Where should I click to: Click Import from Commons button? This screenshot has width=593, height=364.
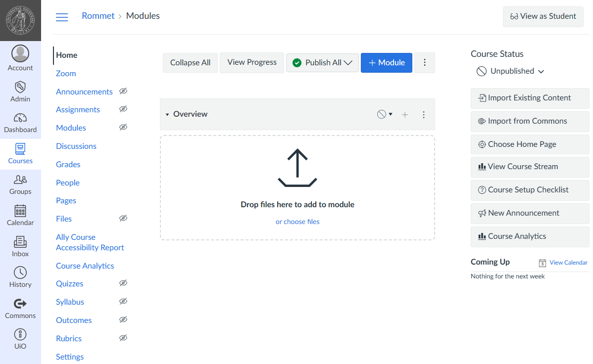[x=530, y=121]
